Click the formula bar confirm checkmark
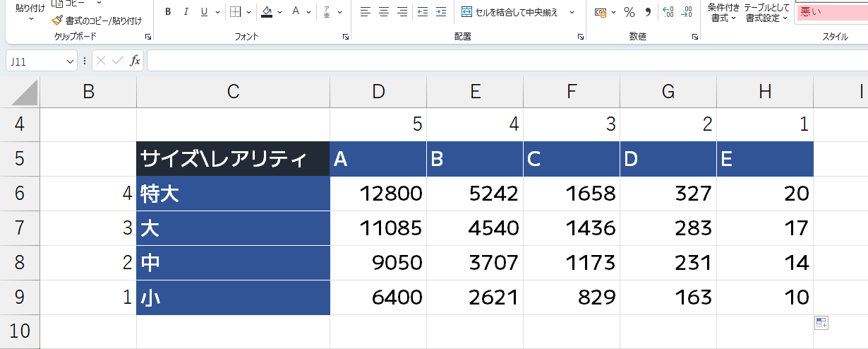This screenshot has width=868, height=349. pyautogui.click(x=118, y=61)
